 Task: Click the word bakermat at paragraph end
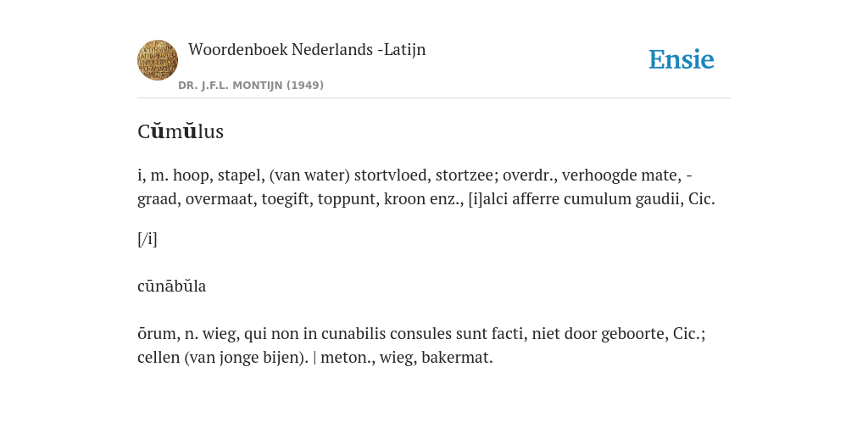[457, 358]
